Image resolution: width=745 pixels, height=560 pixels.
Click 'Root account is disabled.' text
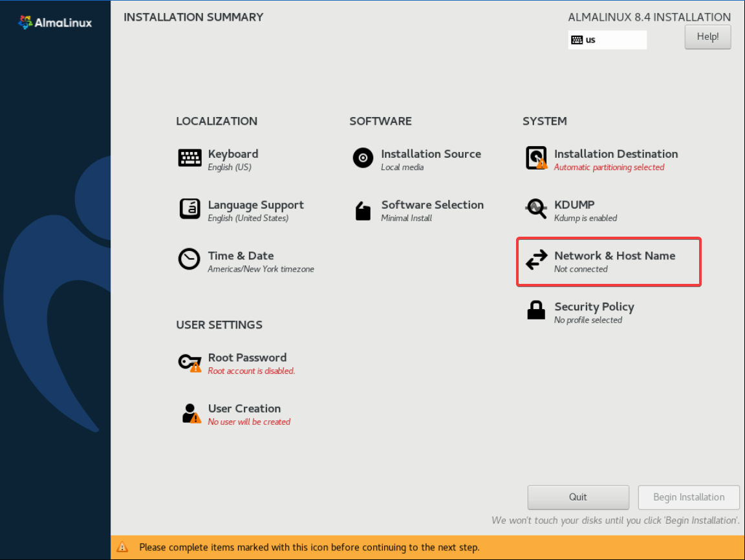click(252, 371)
